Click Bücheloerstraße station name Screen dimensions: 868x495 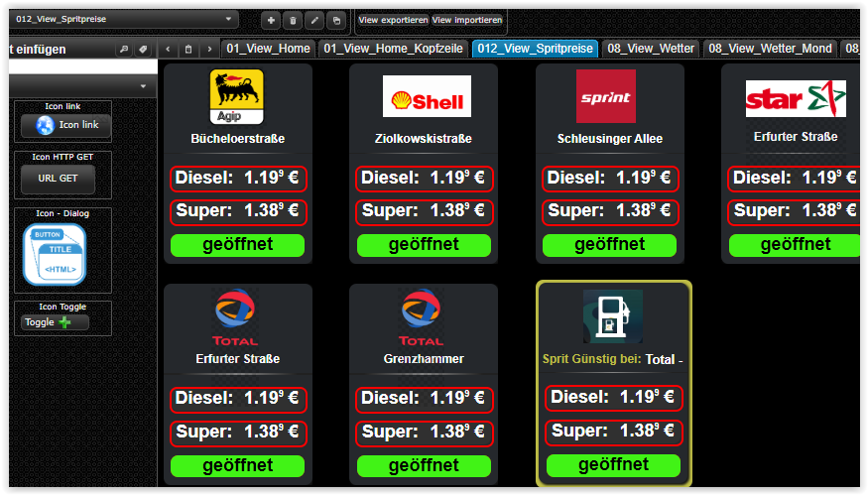pyautogui.click(x=238, y=139)
